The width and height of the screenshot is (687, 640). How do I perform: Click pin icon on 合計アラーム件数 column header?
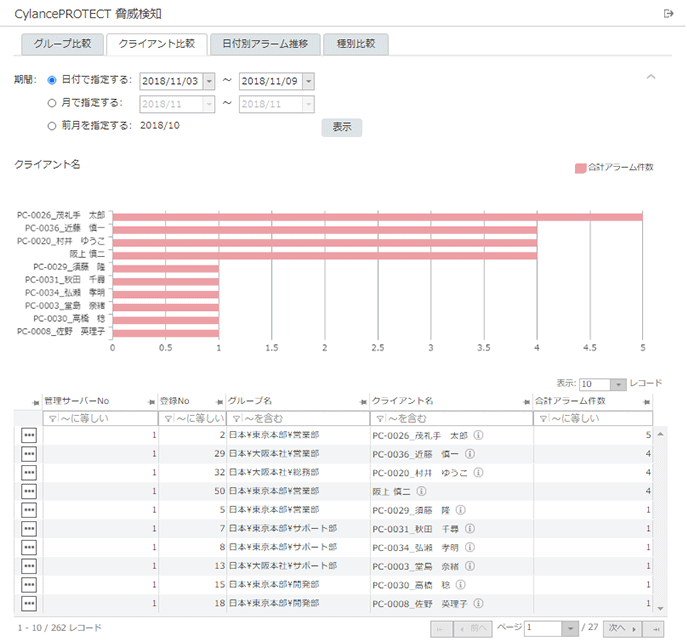coord(647,401)
